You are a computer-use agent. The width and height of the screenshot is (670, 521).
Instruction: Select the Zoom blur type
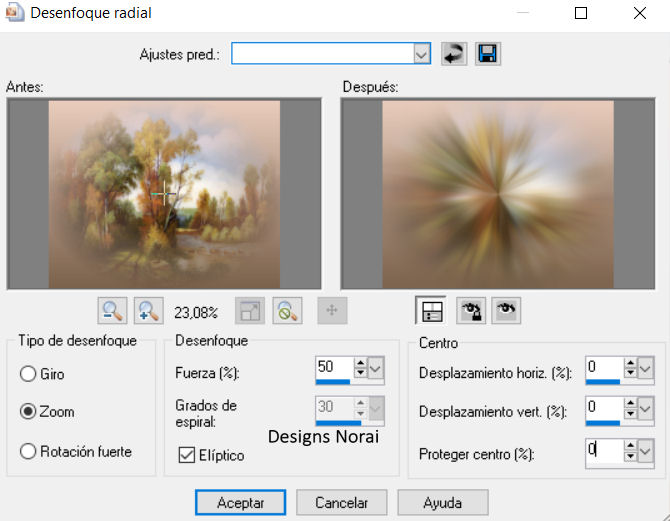(28, 411)
